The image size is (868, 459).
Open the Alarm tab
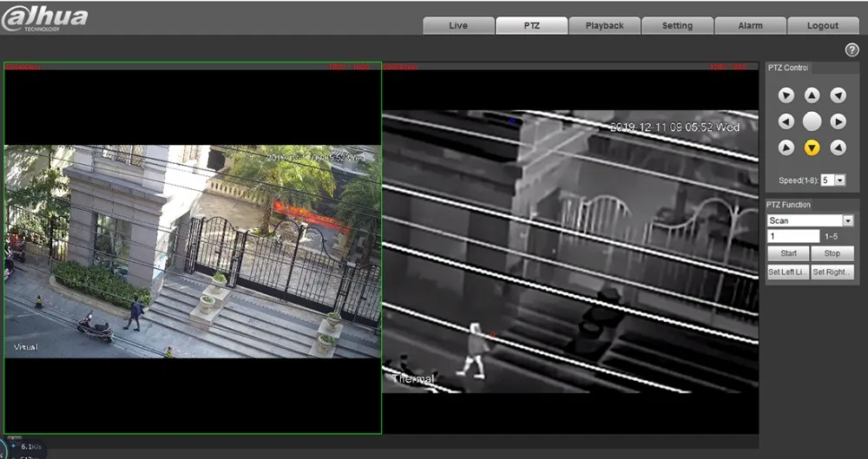tap(750, 25)
